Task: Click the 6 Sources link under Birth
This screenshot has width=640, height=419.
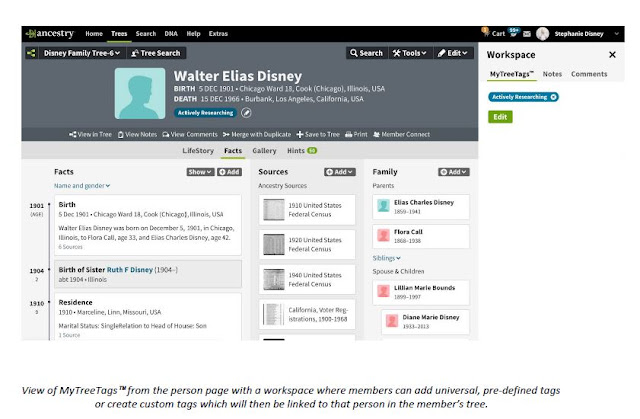Action: click(70, 247)
